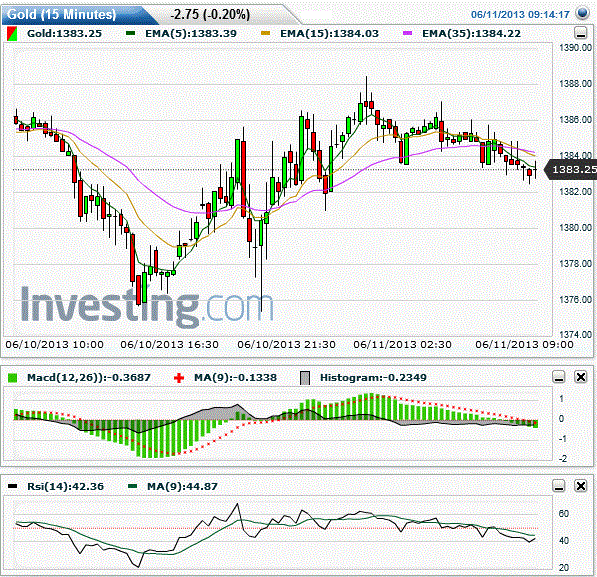Click the 1383.25 current price marker
597x577 pixels.
(571, 169)
